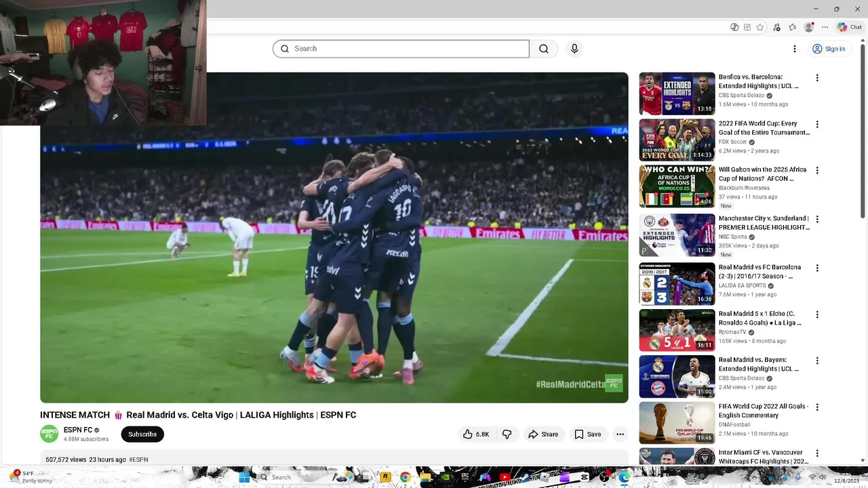This screenshot has height=488, width=868.
Task: Save the video with the Save button
Action: pos(587,434)
